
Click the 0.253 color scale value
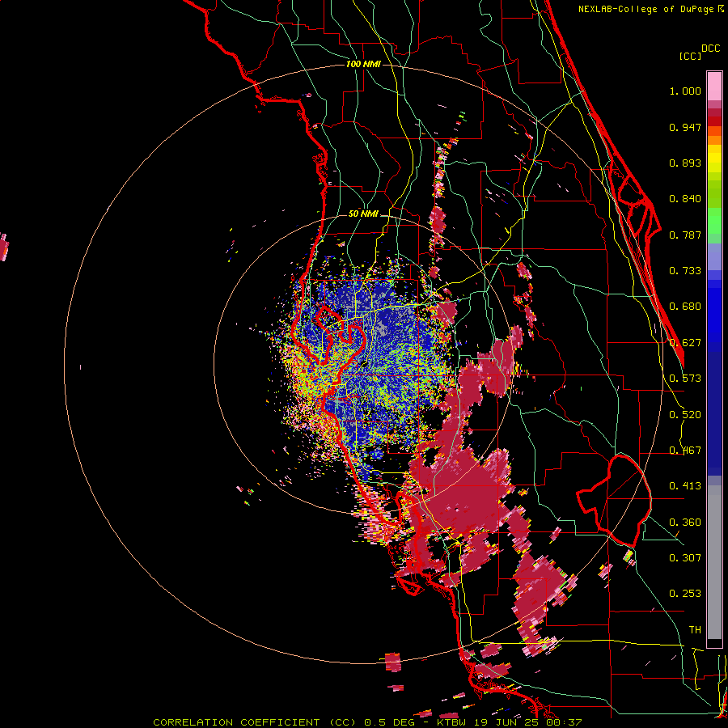[x=685, y=594]
